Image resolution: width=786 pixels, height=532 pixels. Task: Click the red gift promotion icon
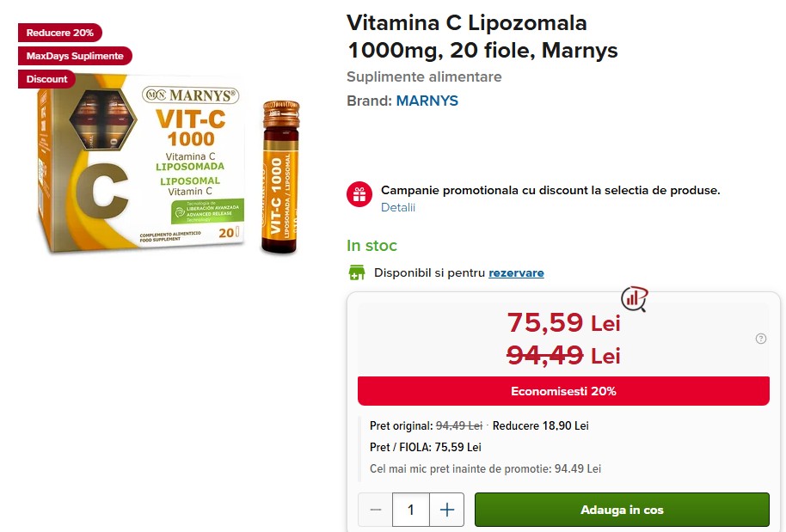pos(359,194)
